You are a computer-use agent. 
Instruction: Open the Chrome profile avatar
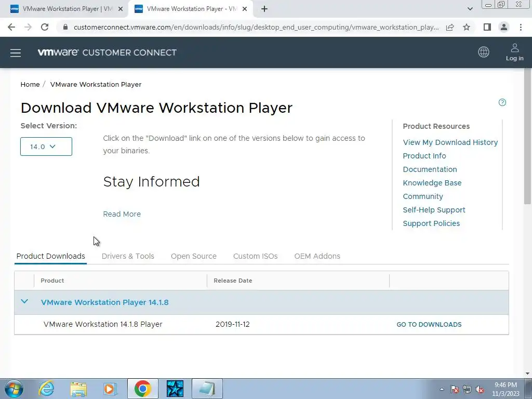[x=504, y=27]
